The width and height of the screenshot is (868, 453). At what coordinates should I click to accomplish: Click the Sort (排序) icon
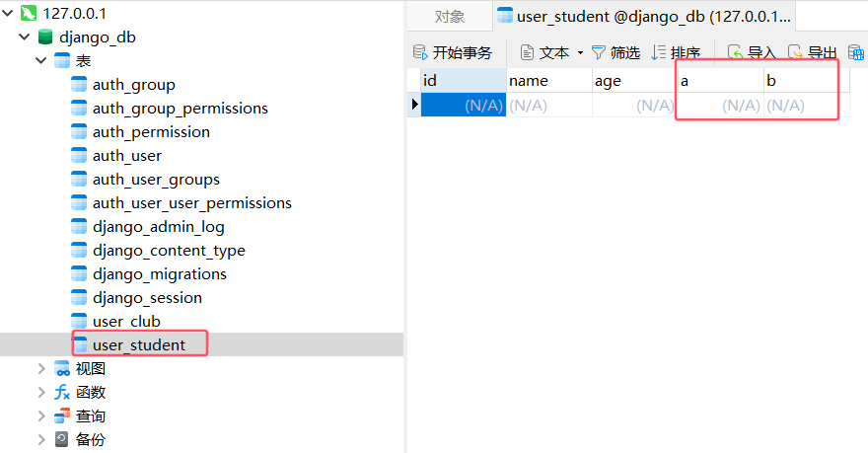click(659, 52)
